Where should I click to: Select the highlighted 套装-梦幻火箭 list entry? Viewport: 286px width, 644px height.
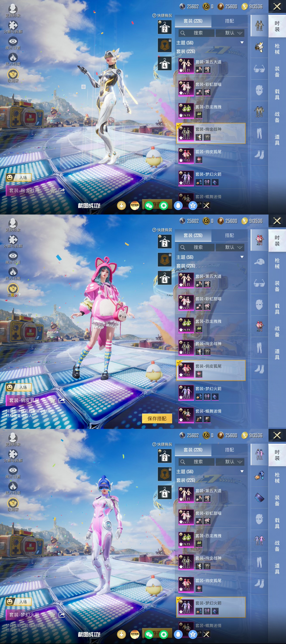pos(210,607)
